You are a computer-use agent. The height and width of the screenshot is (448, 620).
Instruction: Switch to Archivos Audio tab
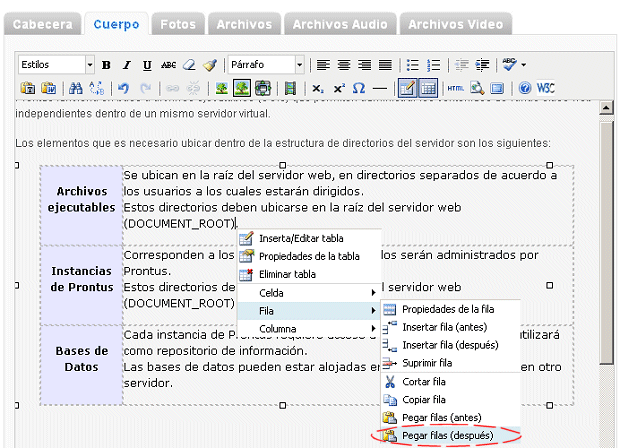(x=340, y=25)
